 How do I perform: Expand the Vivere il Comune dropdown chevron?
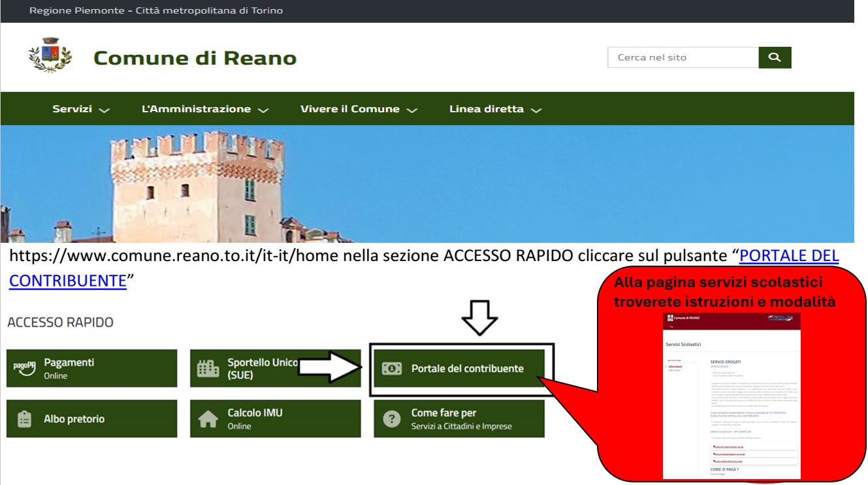tap(411, 110)
